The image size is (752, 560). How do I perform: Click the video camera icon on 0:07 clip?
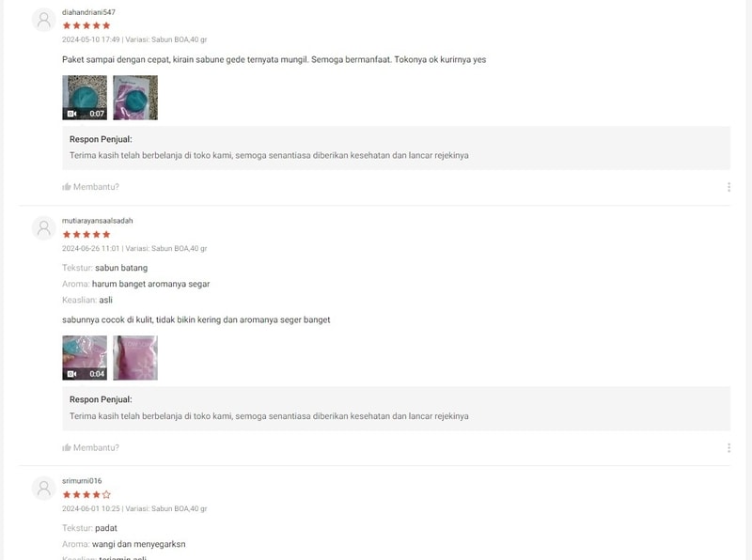click(x=72, y=114)
